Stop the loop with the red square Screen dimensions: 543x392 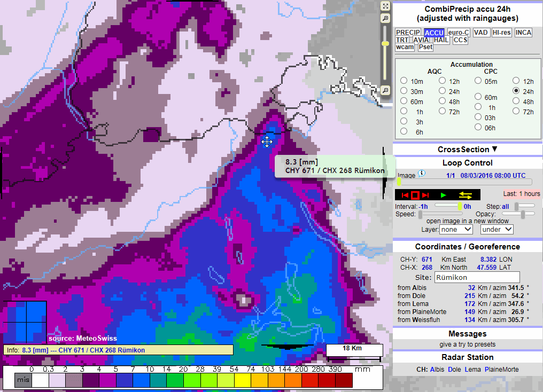pos(415,195)
